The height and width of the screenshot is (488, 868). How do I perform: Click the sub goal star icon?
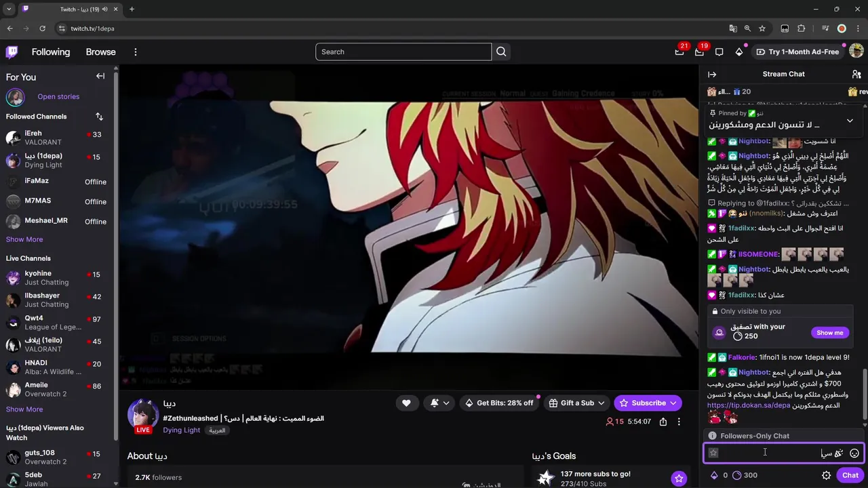pos(679,479)
